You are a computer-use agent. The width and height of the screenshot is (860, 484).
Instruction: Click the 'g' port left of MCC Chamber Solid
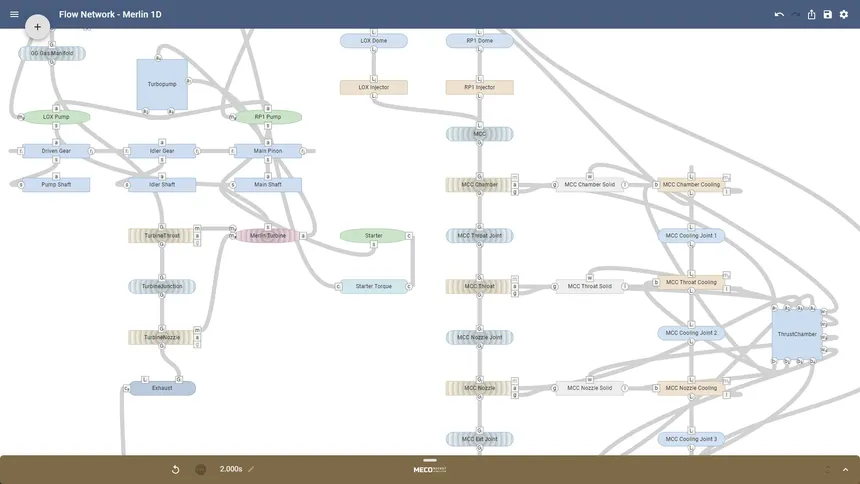(x=555, y=184)
